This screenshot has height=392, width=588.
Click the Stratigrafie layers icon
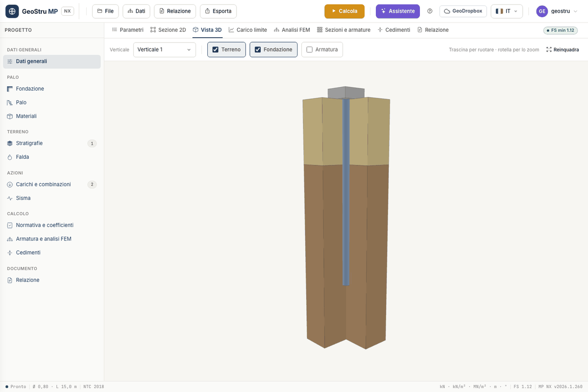[x=10, y=144]
